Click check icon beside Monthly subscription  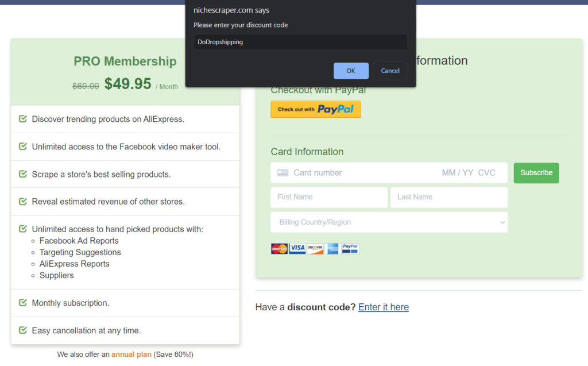pos(23,302)
